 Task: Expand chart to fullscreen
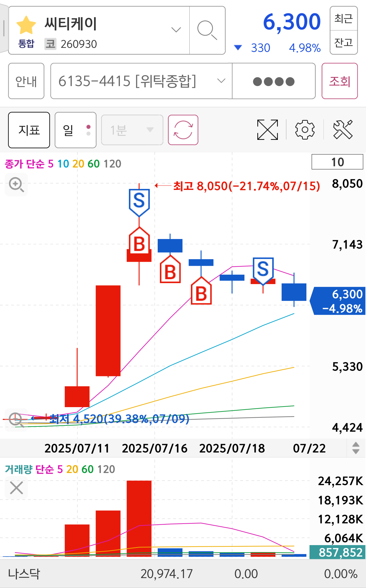[x=268, y=130]
